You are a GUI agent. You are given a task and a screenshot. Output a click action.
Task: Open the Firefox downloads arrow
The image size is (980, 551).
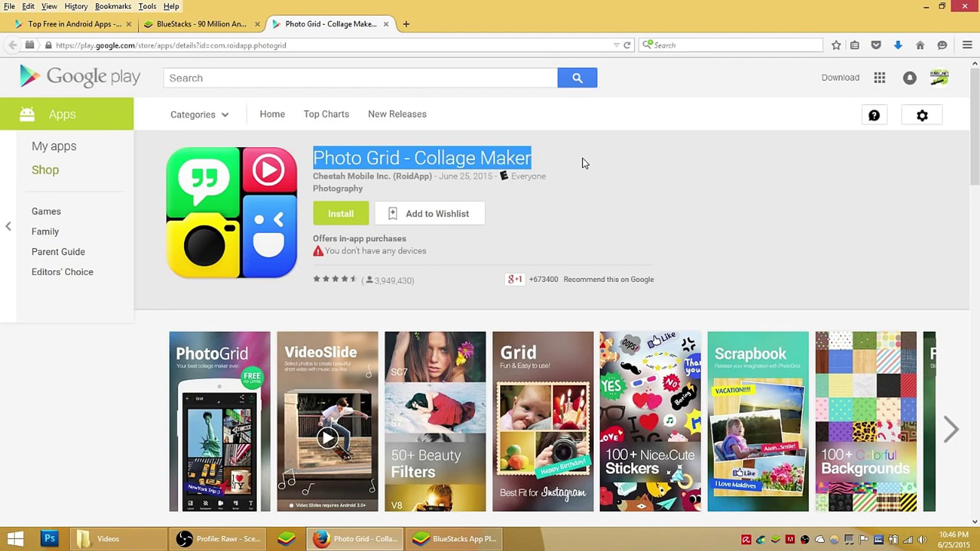coord(898,45)
